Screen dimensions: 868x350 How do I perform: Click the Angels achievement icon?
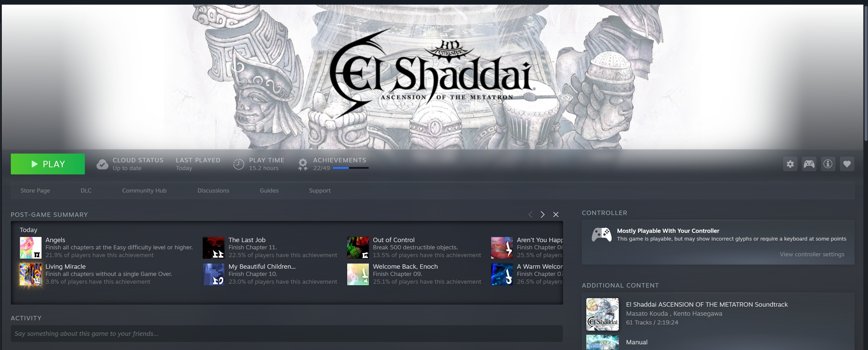[x=31, y=248]
